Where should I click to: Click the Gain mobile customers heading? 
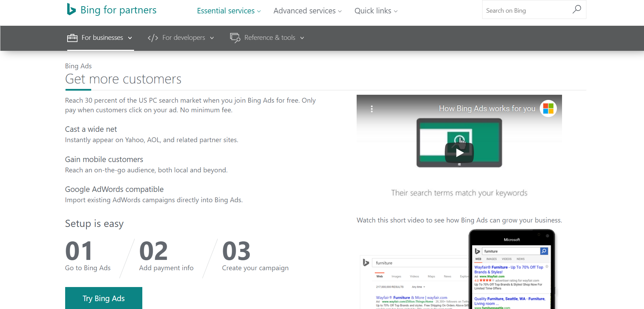tap(104, 159)
